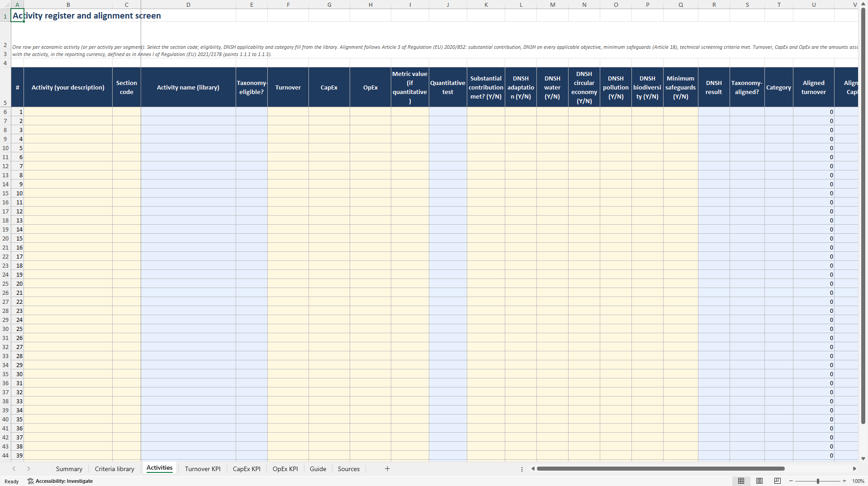Viewport: 868px width, 486px height.
Task: Click the 'Taxonomy-eligible?' header cell
Action: 251,87
